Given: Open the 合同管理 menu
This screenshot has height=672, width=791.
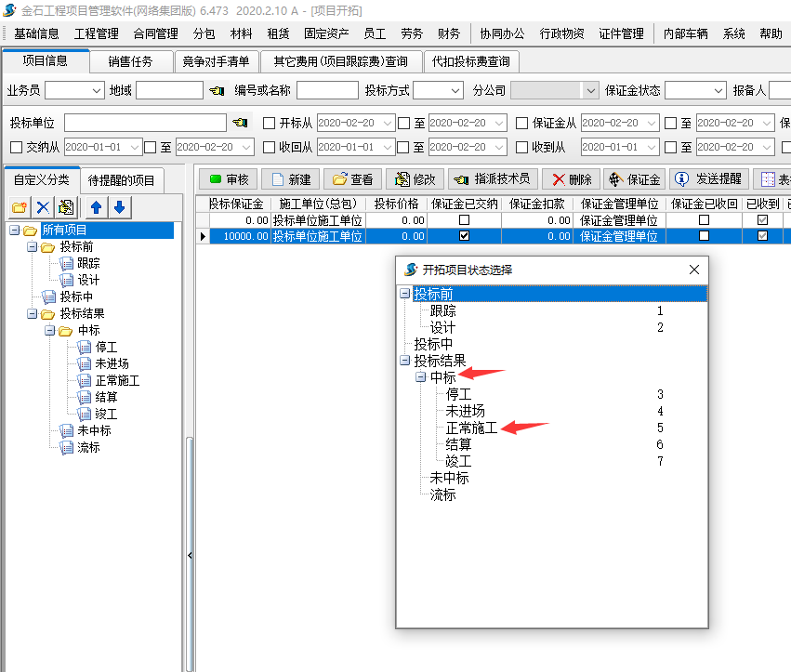Looking at the screenshot, I should (155, 33).
